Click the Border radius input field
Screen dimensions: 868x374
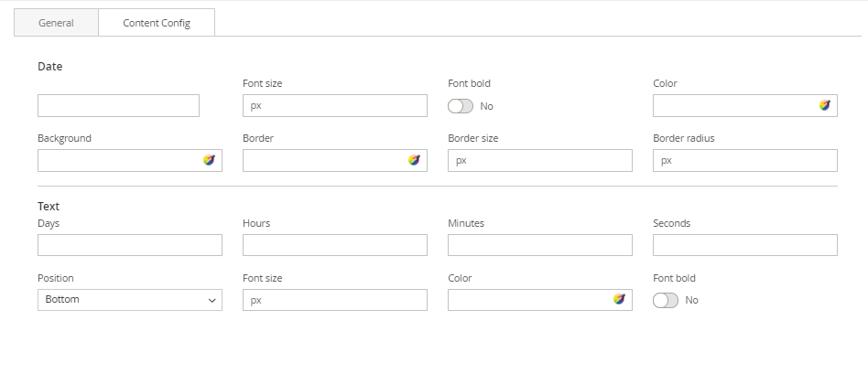744,160
